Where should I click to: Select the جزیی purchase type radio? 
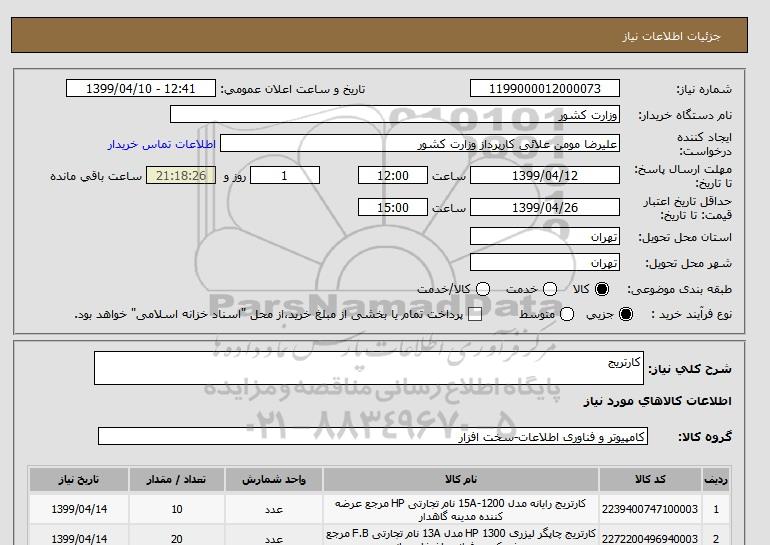pos(626,314)
